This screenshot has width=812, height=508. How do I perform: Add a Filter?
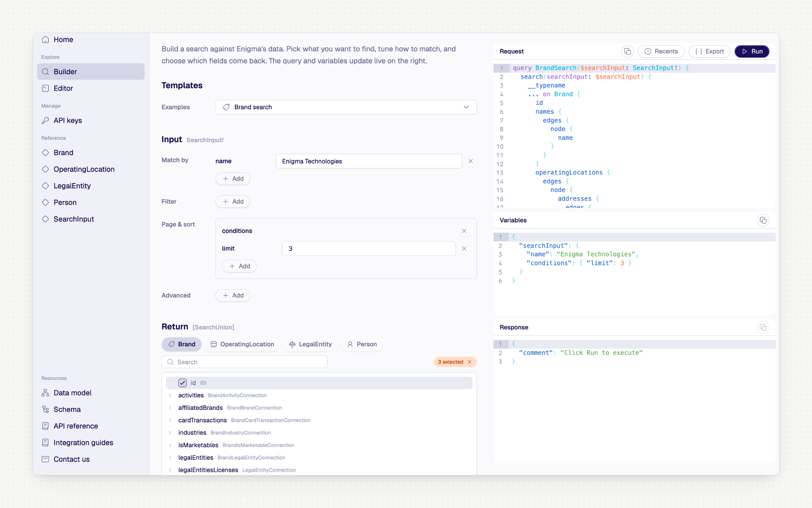(233, 202)
